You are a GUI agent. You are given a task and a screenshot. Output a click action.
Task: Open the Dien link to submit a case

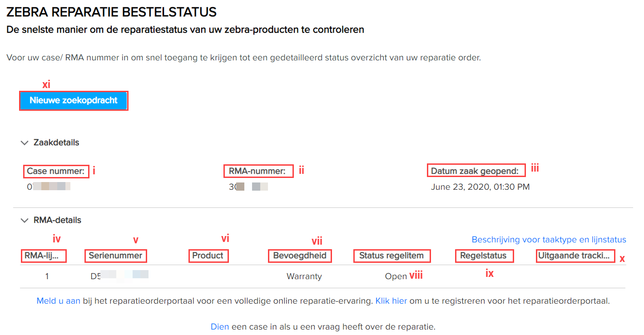point(219,326)
